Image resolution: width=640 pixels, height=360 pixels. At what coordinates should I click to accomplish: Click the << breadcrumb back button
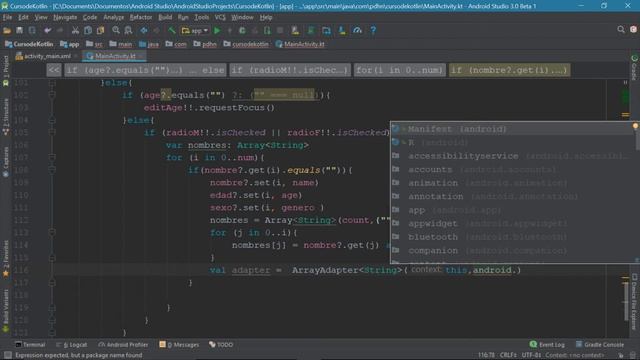[x=54, y=70]
